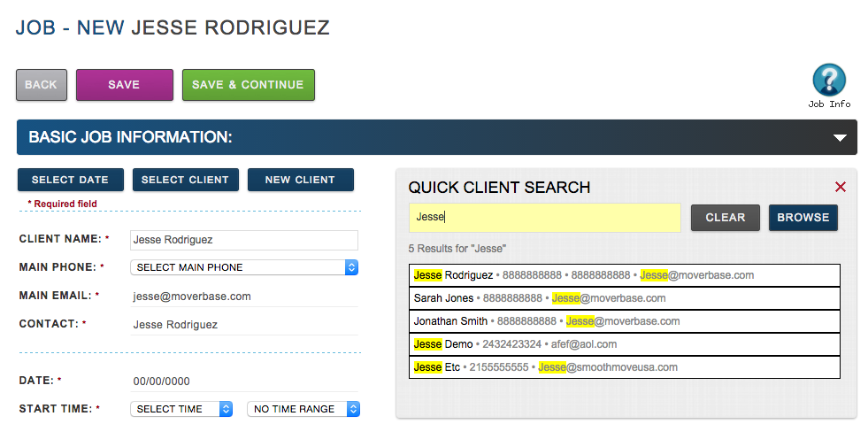
Task: Click Save & Continue
Action: pyautogui.click(x=248, y=85)
